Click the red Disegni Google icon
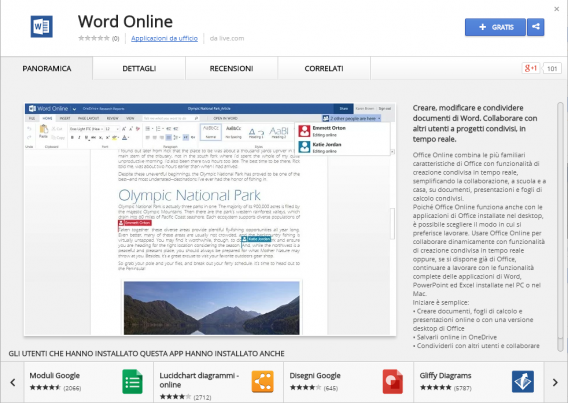This screenshot has height=403, width=568. pyautogui.click(x=393, y=381)
